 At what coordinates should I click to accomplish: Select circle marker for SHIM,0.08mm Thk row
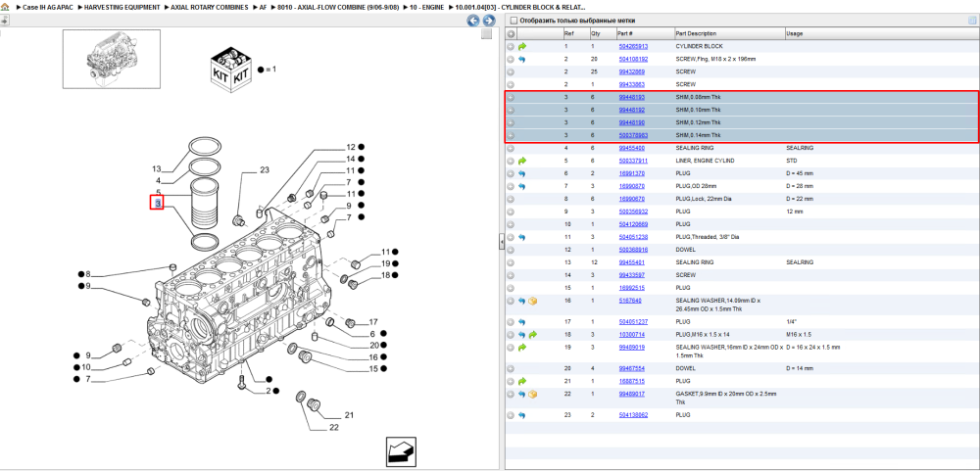point(511,98)
